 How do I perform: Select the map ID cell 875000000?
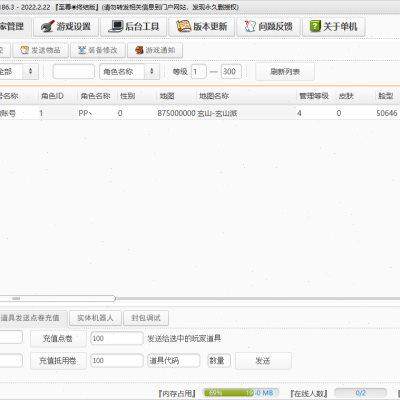coord(176,113)
